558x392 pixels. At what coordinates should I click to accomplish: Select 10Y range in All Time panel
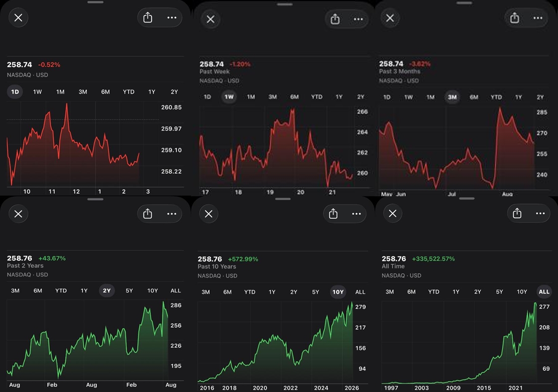522,292
